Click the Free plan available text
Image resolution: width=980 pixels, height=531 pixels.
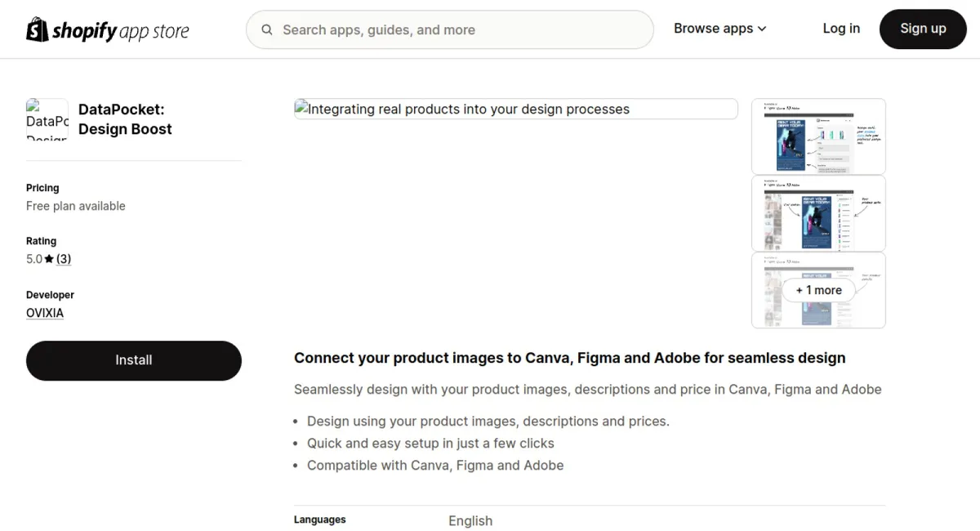point(76,206)
